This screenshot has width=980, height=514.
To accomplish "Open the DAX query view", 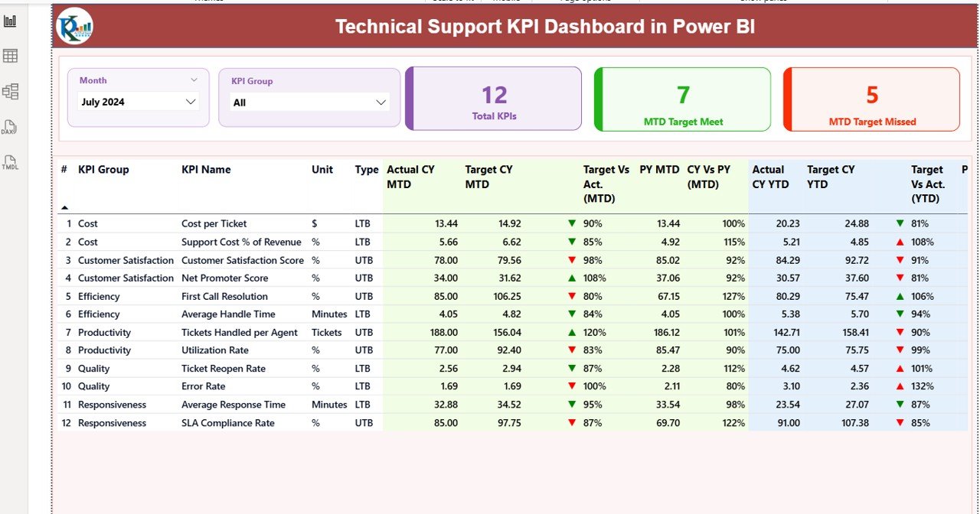I will click(x=10, y=127).
